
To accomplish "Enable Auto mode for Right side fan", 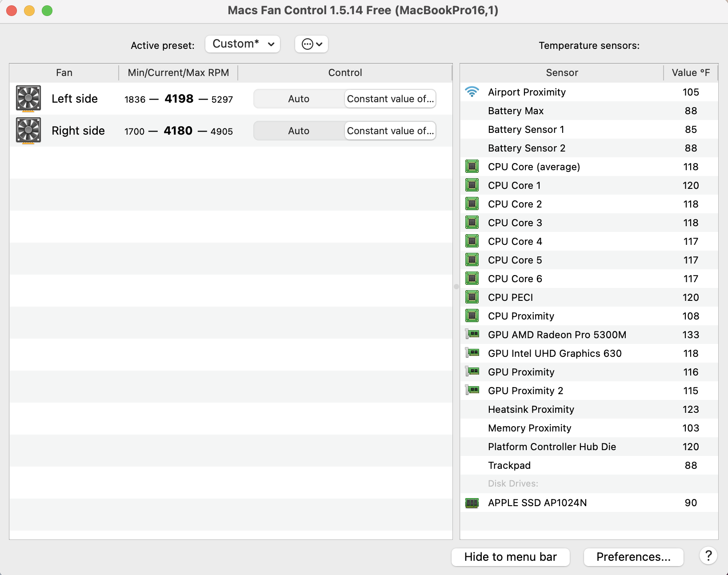I will [x=298, y=131].
